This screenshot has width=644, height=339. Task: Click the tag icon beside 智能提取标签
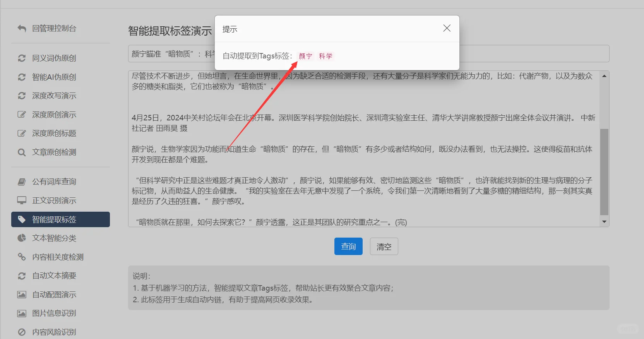click(x=22, y=219)
